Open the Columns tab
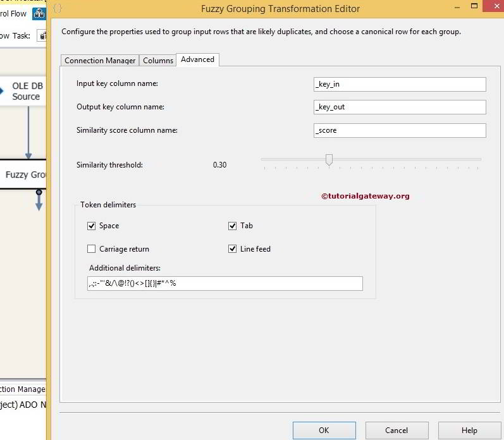The height and width of the screenshot is (440, 504). (x=158, y=61)
